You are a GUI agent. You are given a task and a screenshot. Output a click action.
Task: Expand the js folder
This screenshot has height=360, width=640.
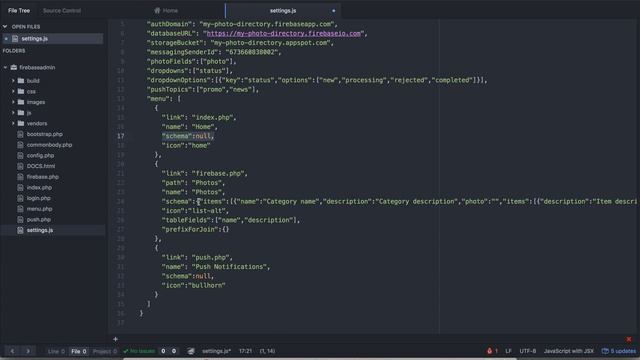tap(13, 113)
